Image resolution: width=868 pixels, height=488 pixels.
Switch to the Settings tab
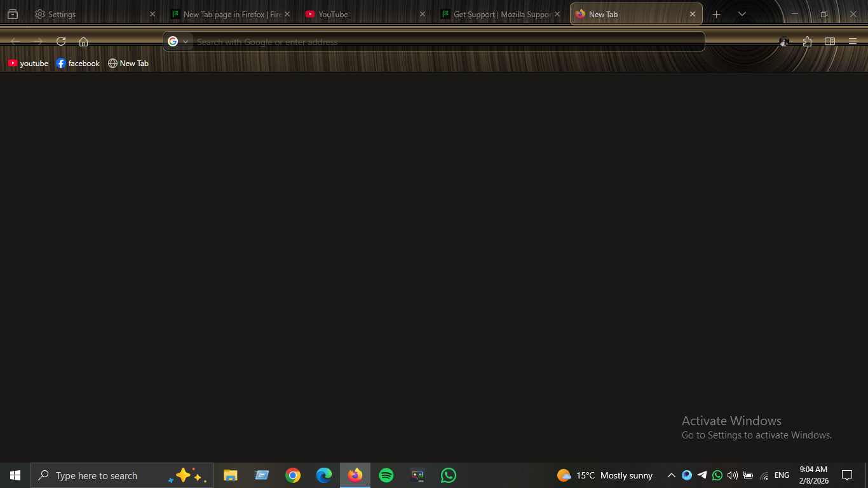(x=96, y=14)
